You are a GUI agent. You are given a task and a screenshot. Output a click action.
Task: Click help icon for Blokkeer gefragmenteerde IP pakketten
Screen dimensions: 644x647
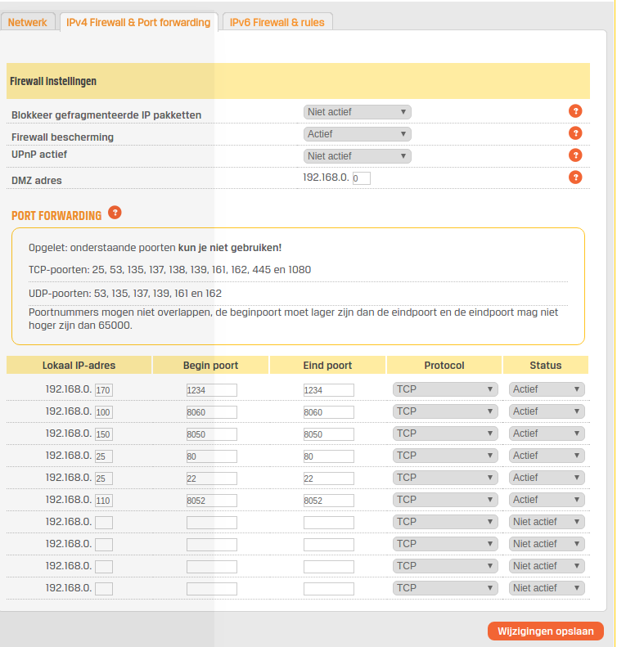click(x=575, y=111)
